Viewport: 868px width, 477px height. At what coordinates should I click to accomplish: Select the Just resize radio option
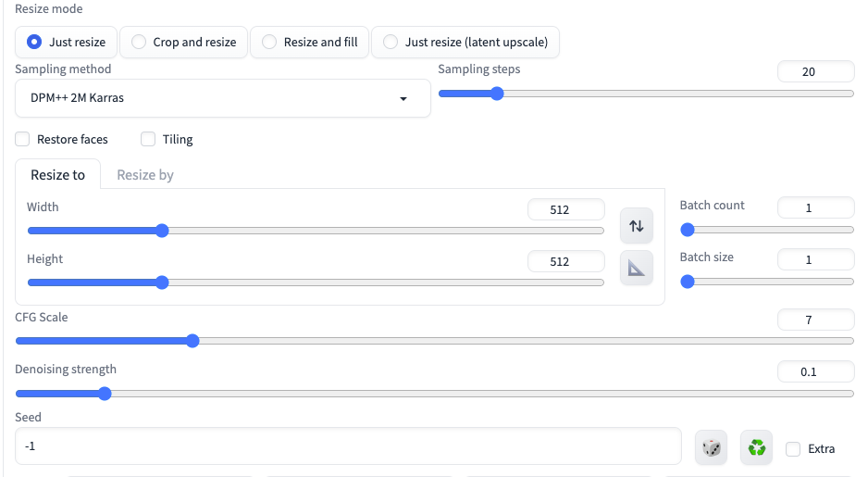[66, 42]
